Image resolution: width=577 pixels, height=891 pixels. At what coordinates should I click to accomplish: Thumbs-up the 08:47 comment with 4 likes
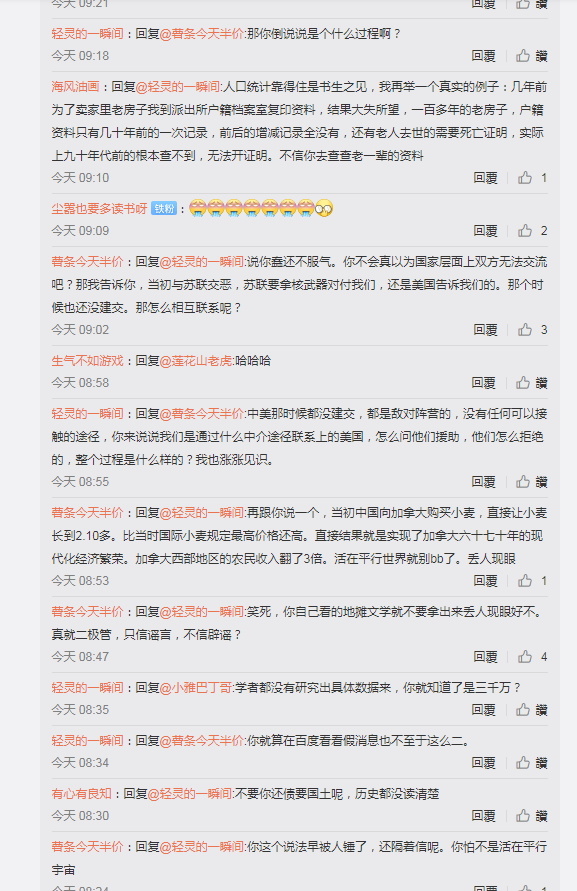tap(525, 656)
